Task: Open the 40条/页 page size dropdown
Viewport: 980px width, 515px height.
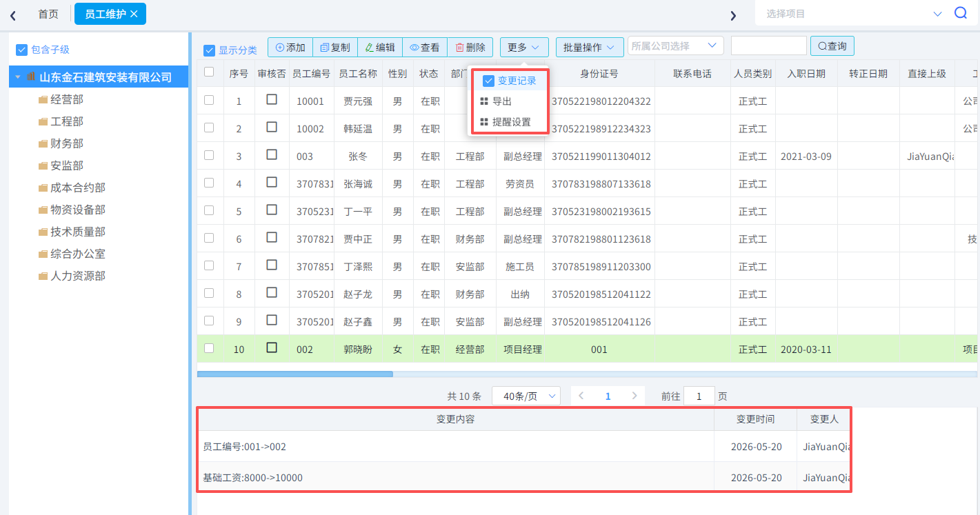Action: click(526, 396)
